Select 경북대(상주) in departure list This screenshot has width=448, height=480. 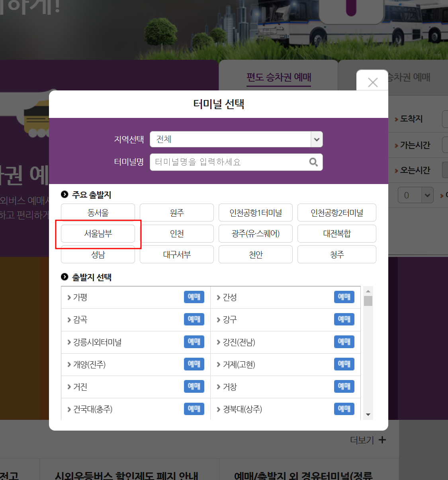coord(242,409)
